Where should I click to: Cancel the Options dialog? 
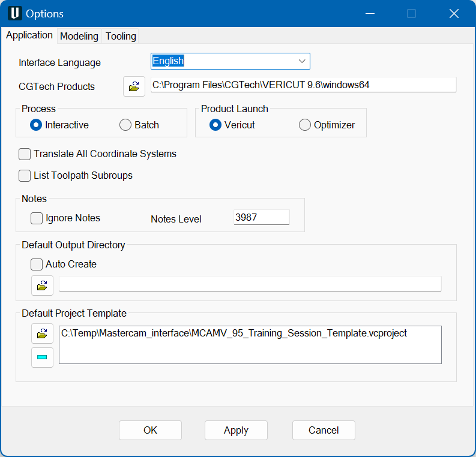click(324, 430)
